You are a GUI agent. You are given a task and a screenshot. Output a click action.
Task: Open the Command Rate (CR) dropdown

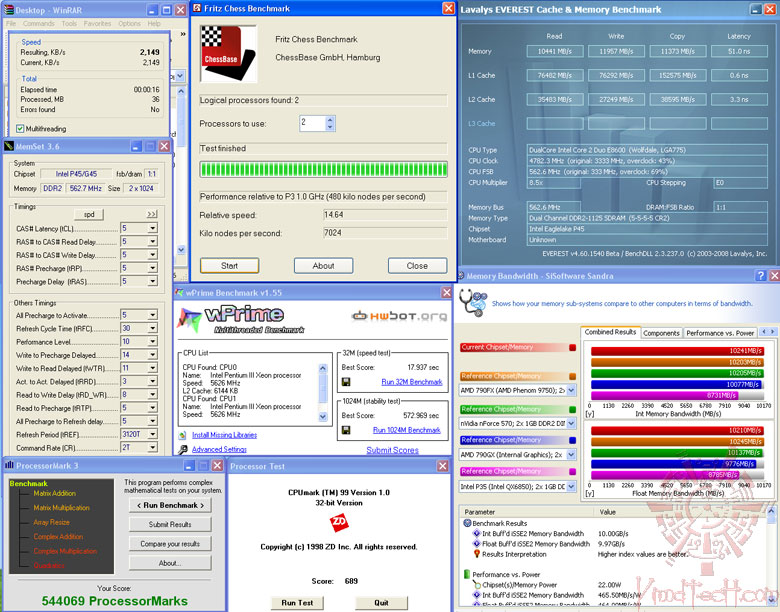click(x=152, y=448)
